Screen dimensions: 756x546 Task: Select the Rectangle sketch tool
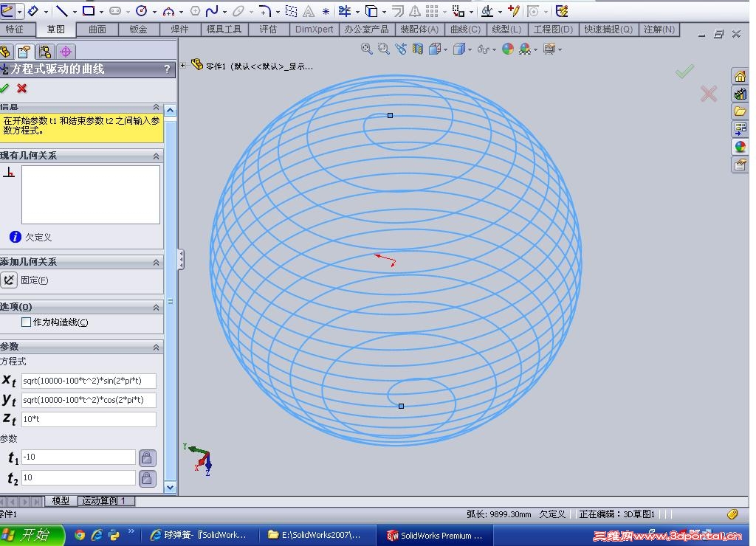tap(89, 11)
